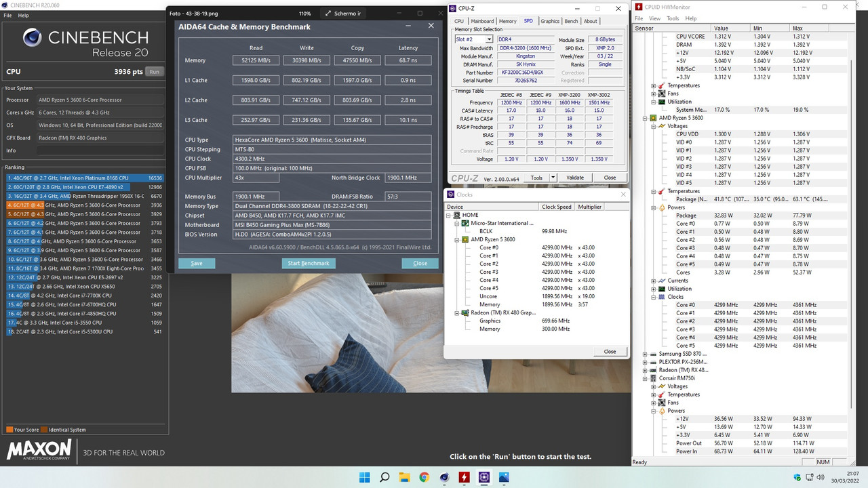Click Schermo intero fullscreen icon in Foto
Screen dimensions: 868x488
329,14
